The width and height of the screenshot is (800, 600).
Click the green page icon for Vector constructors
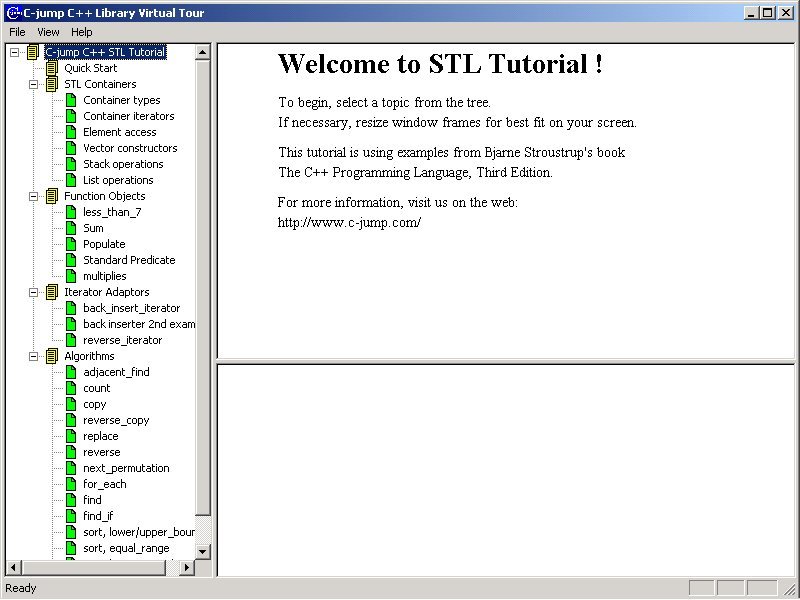(x=71, y=148)
